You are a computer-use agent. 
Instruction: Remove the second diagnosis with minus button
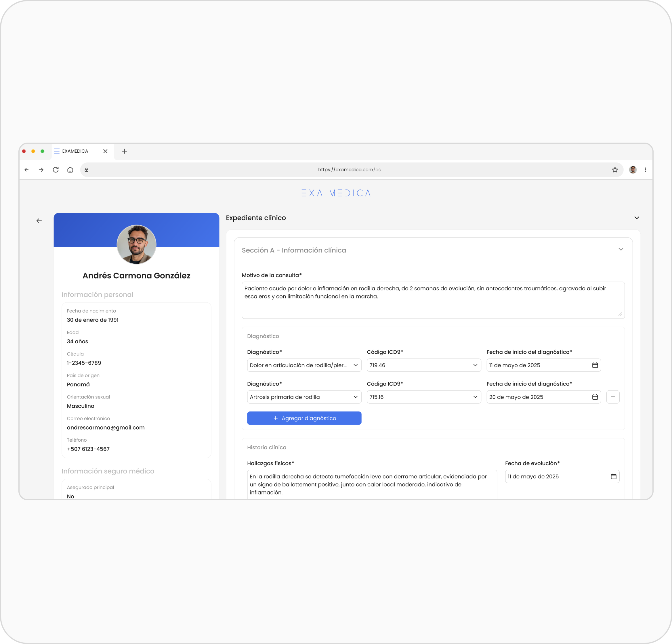pyautogui.click(x=613, y=397)
